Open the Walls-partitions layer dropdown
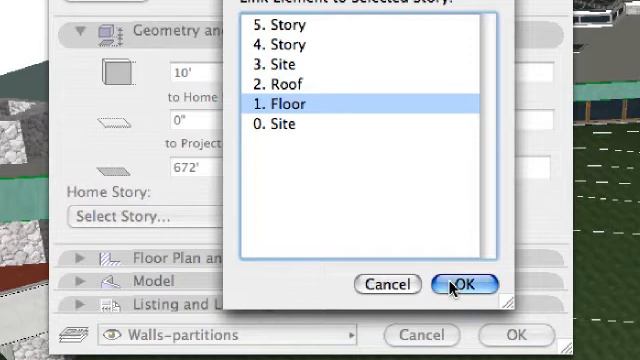Screen dimensions: 640x360 [x=227, y=335]
